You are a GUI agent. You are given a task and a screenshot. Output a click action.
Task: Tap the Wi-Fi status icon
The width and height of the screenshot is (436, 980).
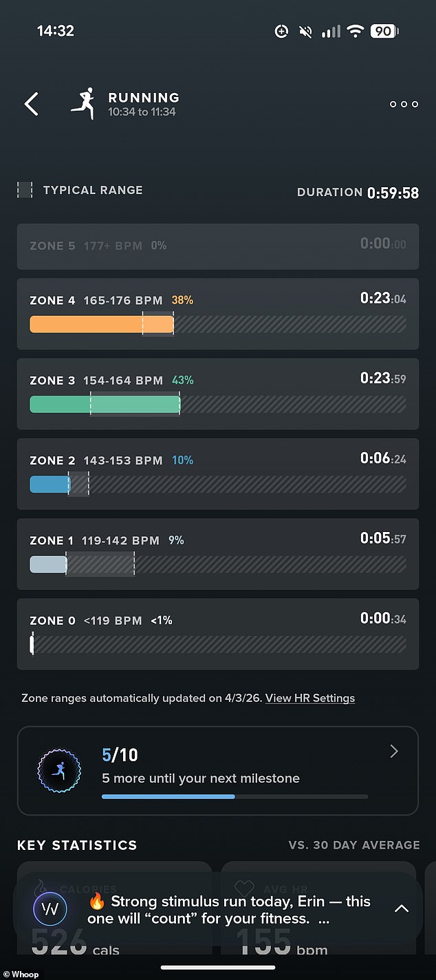pos(355,31)
